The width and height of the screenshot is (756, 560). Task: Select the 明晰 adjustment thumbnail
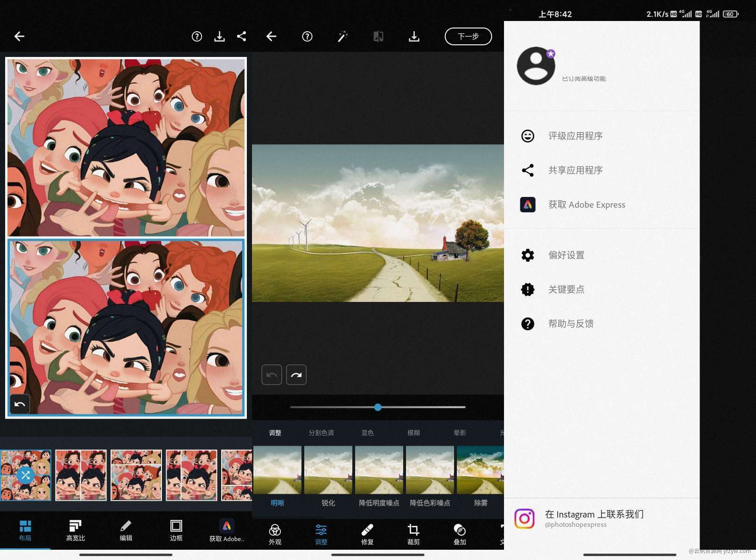coord(277,470)
